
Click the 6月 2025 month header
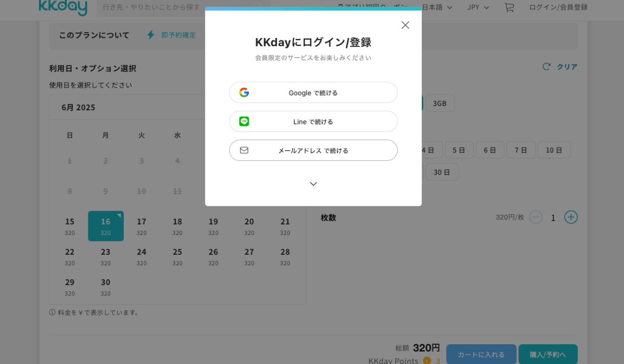tap(79, 108)
